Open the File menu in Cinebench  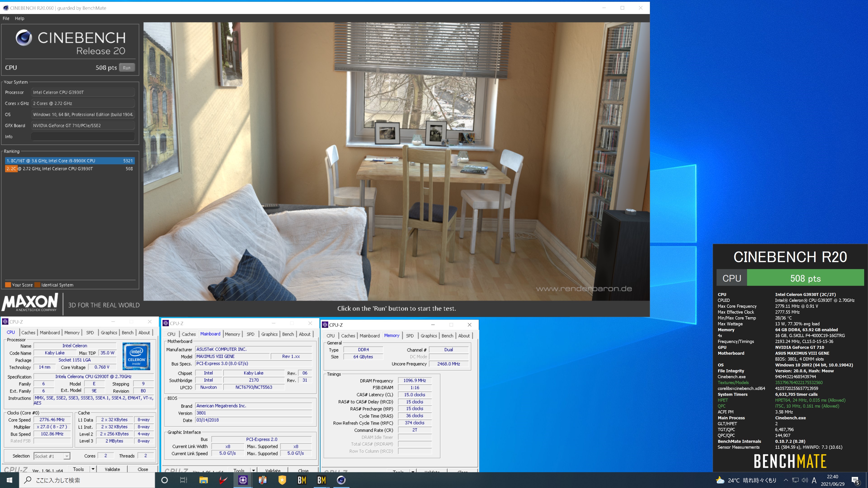(x=6, y=18)
